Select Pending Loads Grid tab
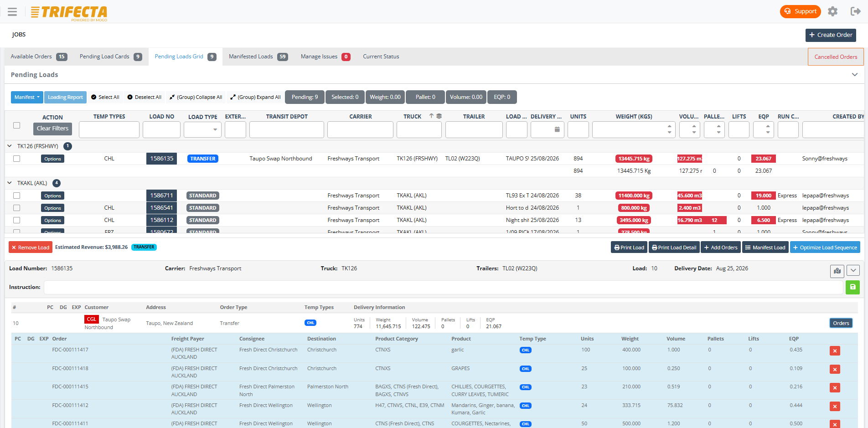Screen dimensions: 868x428 click(x=186, y=57)
